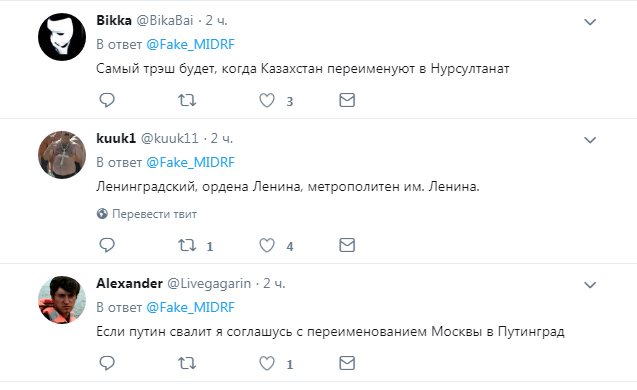
Task: Open Bikka's masked profile avatar
Action: coord(62,37)
